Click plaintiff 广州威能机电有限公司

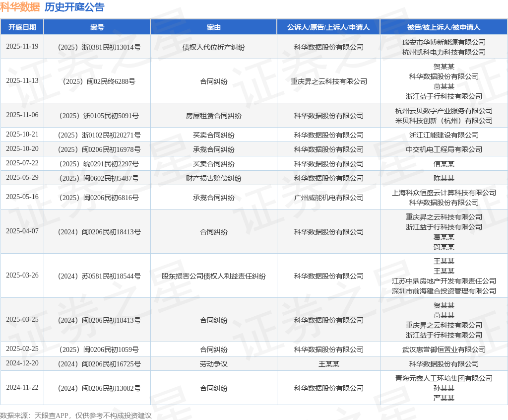[x=328, y=198]
